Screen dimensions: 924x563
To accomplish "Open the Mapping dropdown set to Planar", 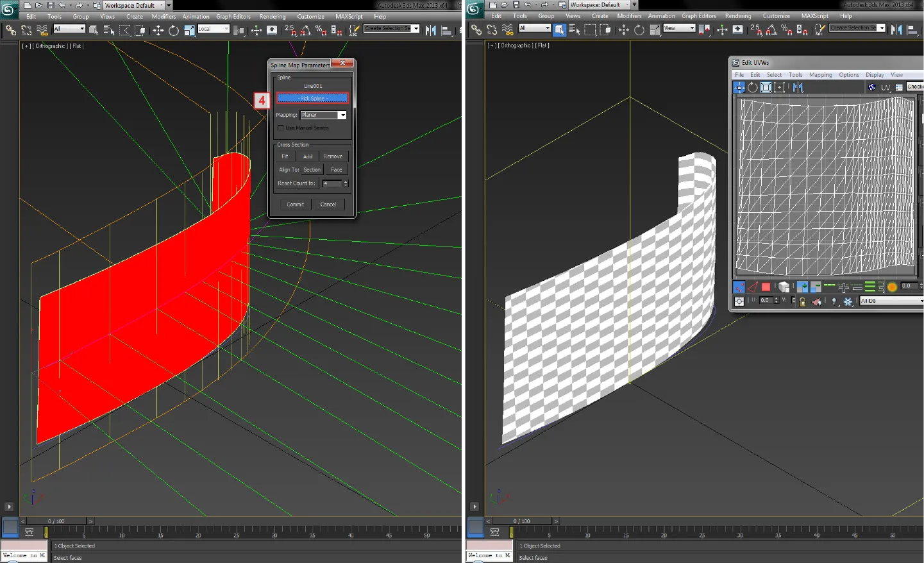I will click(x=323, y=115).
